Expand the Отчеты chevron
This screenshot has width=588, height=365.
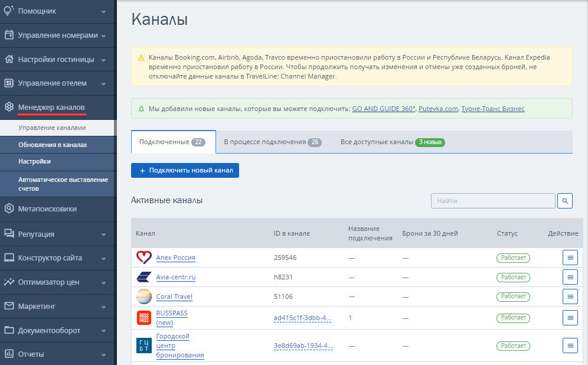pos(103,355)
